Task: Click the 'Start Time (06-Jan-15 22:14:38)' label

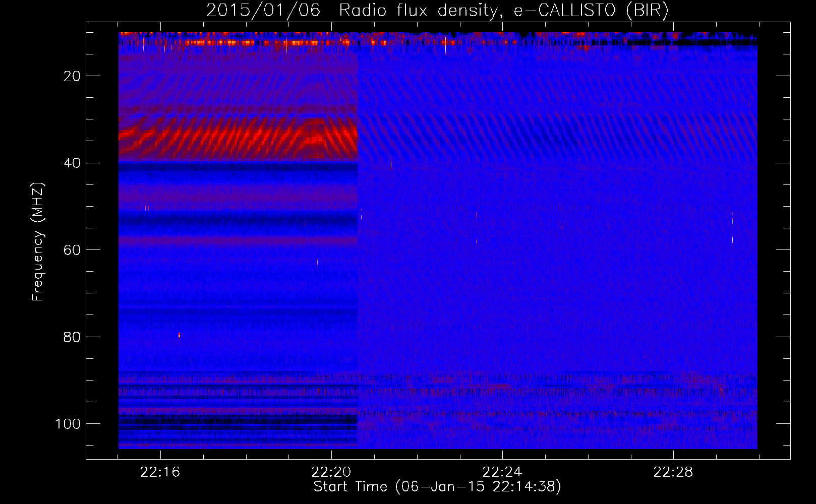Action: coord(437,487)
